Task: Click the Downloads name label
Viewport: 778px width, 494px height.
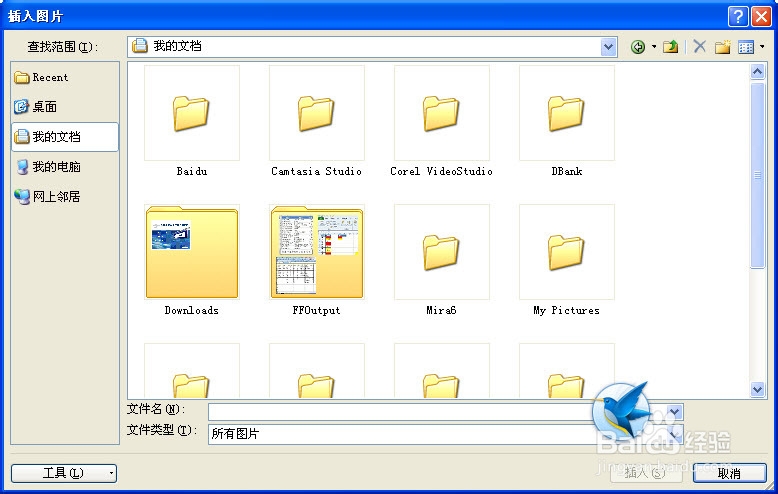Action: click(192, 310)
